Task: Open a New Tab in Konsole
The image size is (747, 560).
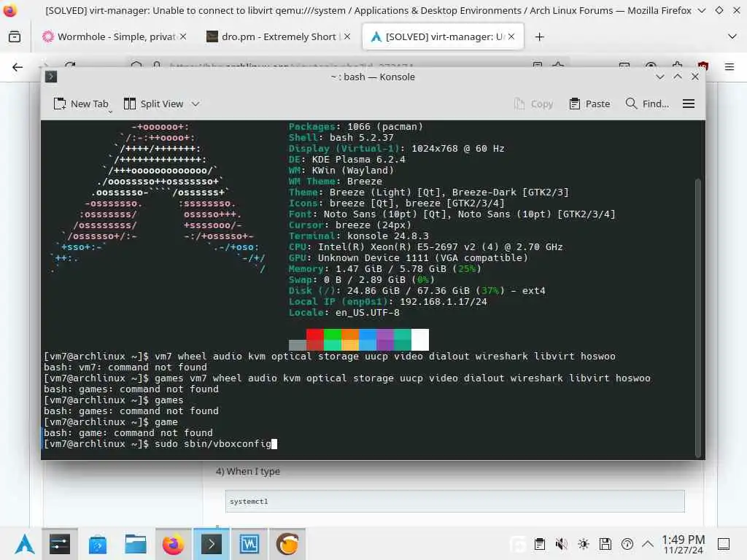Action: [x=82, y=104]
